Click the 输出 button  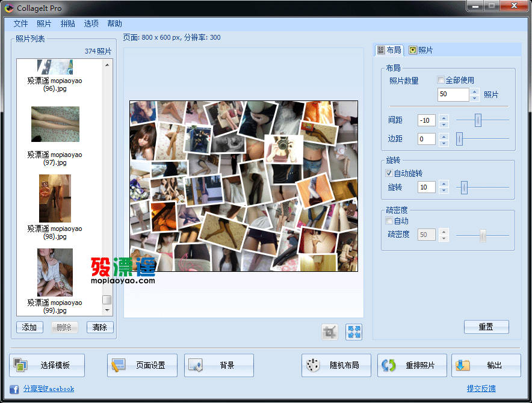(x=486, y=365)
